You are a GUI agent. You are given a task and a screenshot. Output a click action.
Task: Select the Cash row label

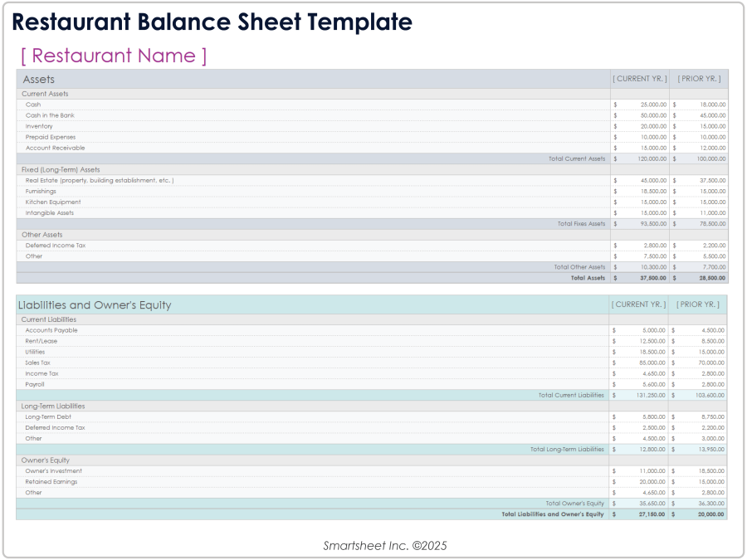tap(35, 105)
